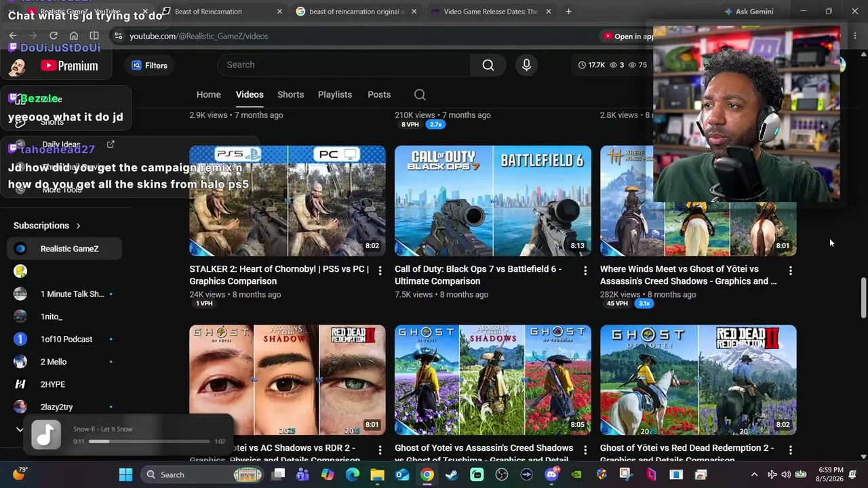868x488 pixels.
Task: Open the taskbar clock showing 6:59 PM
Action: [x=831, y=474]
